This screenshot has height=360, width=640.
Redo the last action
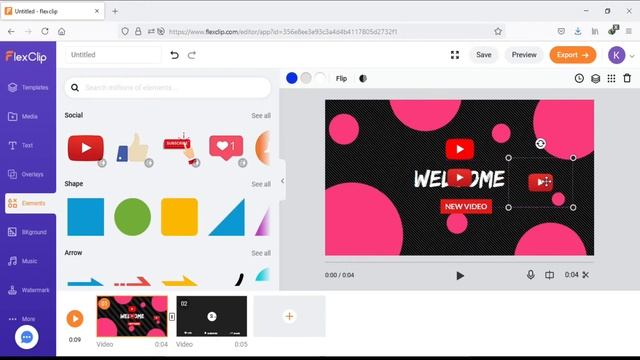click(x=192, y=55)
